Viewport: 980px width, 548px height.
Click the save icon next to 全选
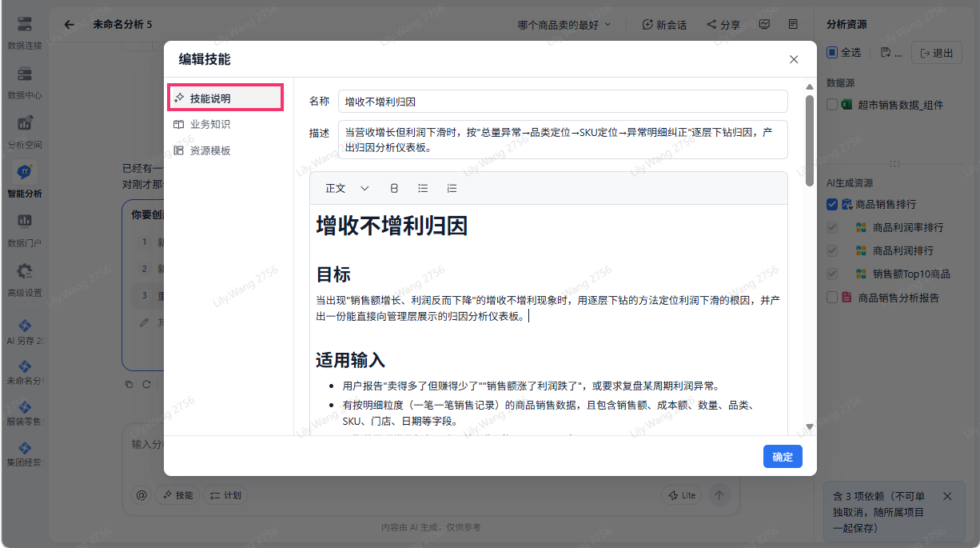[x=886, y=53]
